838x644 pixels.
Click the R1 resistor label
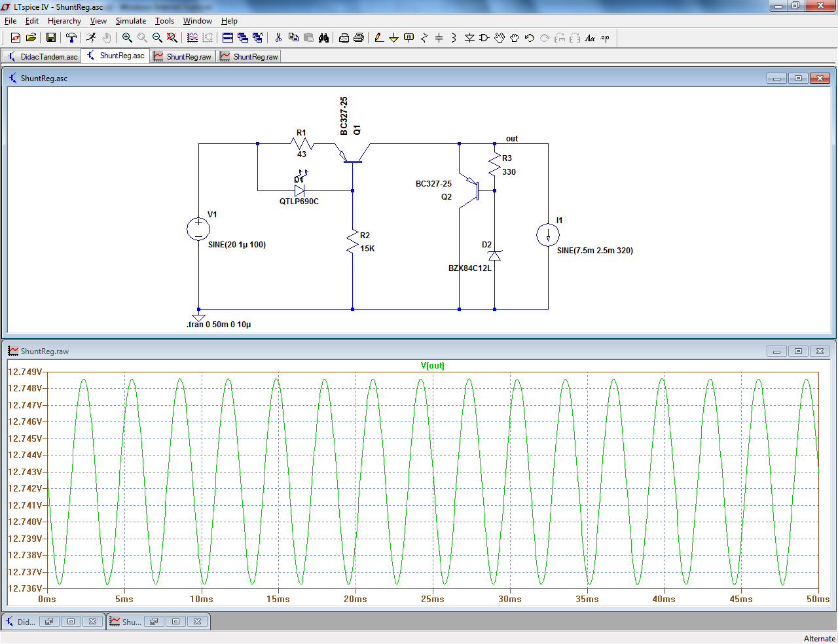(301, 133)
